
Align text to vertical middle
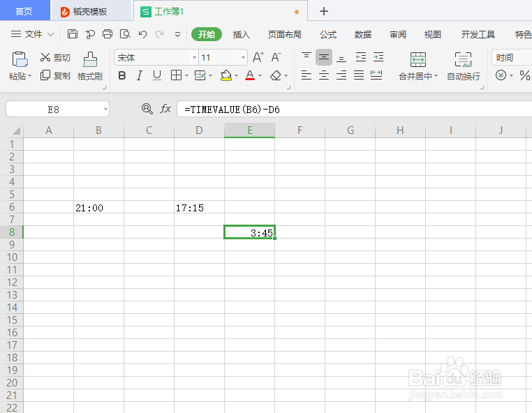pyautogui.click(x=324, y=57)
